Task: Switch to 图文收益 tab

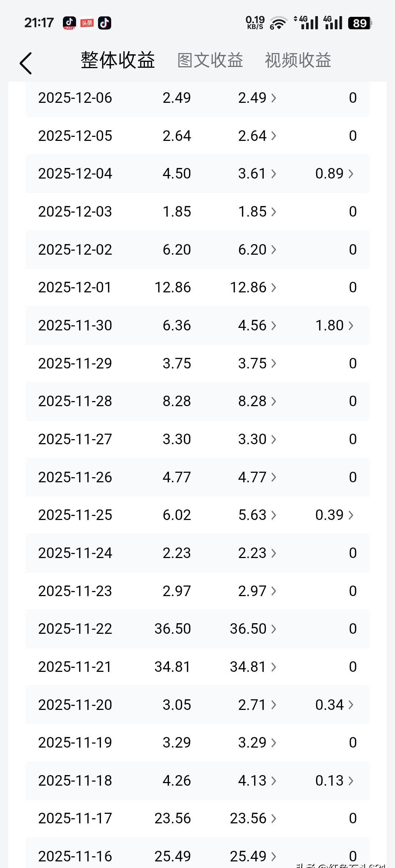Action: 210,60
